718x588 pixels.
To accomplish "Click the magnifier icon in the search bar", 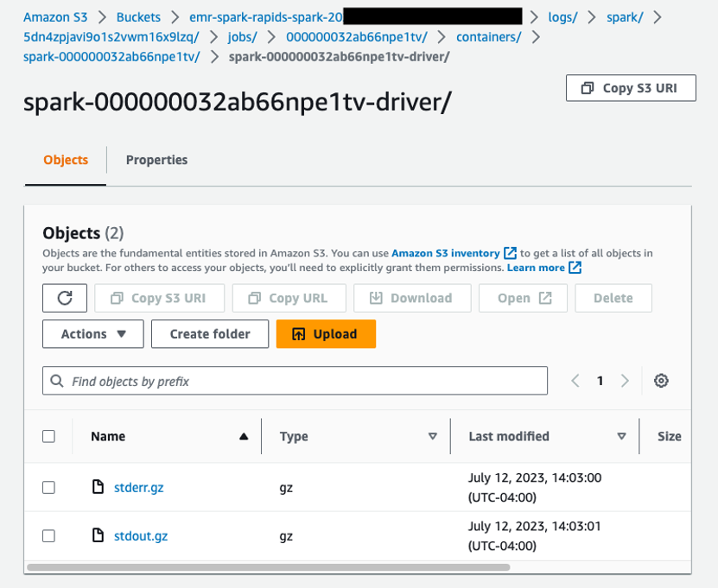I will (x=57, y=381).
